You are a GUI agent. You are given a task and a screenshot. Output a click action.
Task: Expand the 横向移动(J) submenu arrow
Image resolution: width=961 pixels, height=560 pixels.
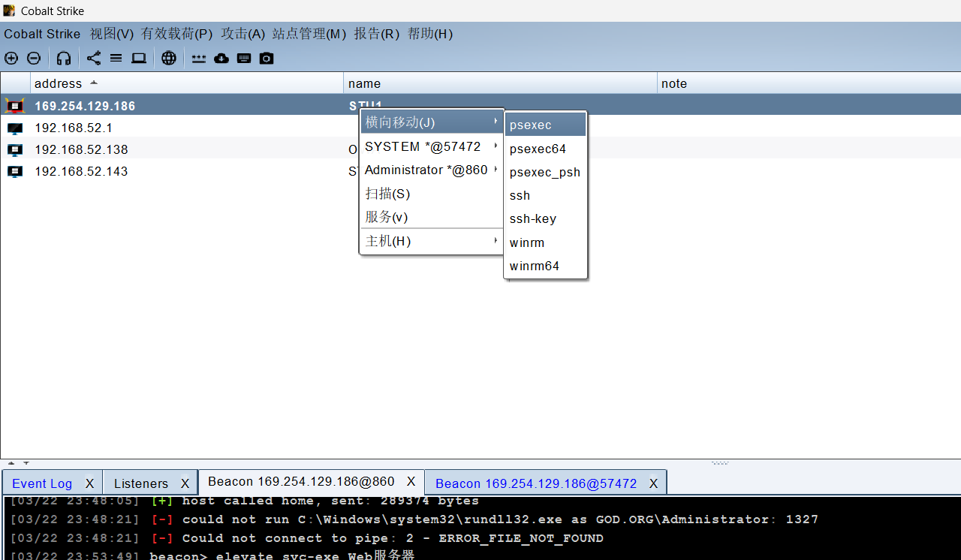[x=496, y=121]
